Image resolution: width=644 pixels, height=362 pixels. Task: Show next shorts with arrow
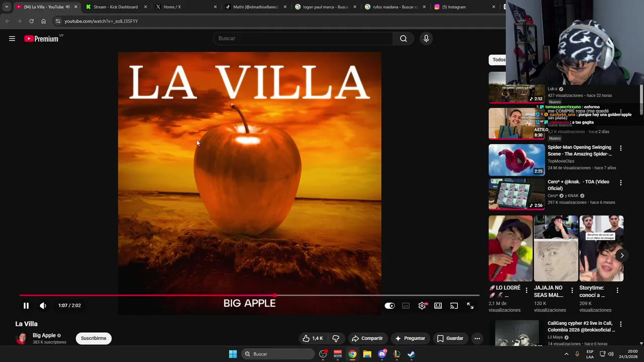622,255
